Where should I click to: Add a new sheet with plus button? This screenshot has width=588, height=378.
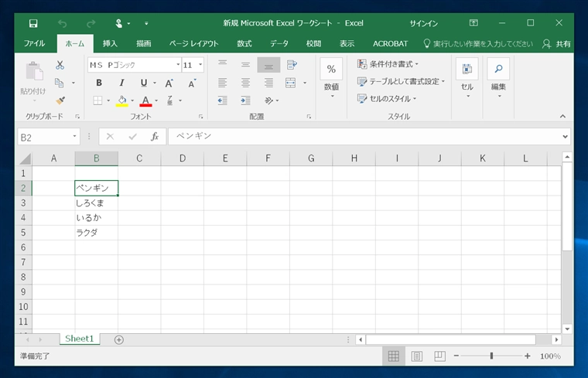pos(119,340)
